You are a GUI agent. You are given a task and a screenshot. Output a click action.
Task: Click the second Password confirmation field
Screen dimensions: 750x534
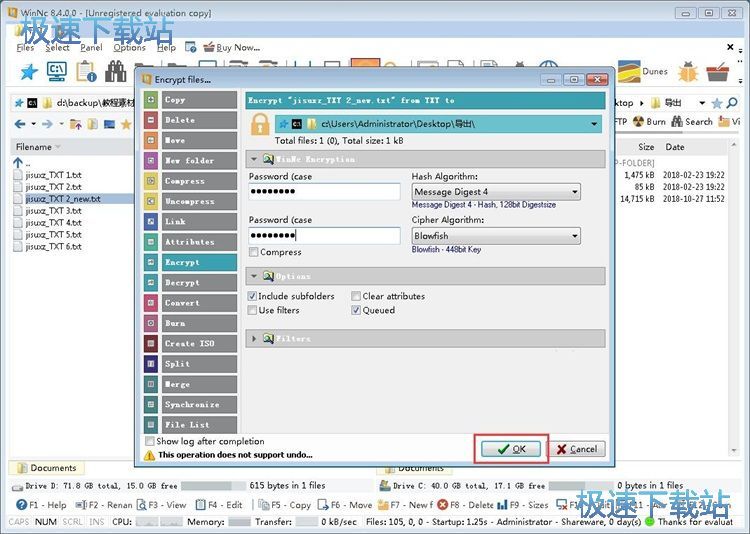[324, 235]
